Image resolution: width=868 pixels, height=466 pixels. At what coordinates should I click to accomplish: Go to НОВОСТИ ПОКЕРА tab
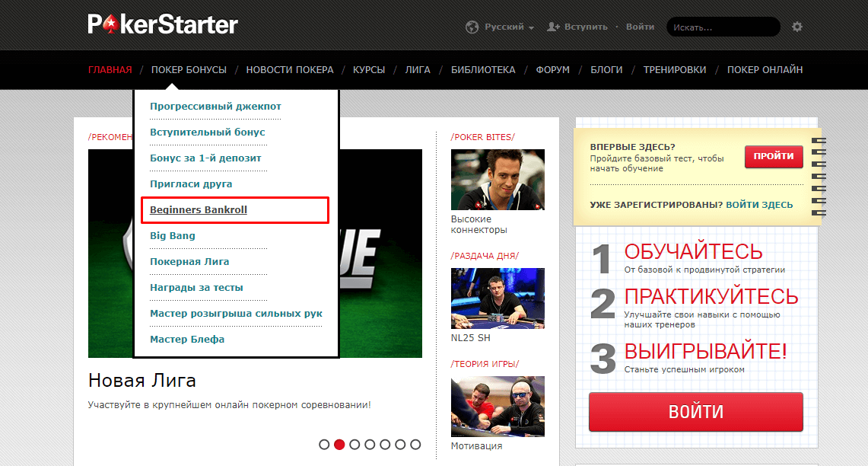[290, 70]
